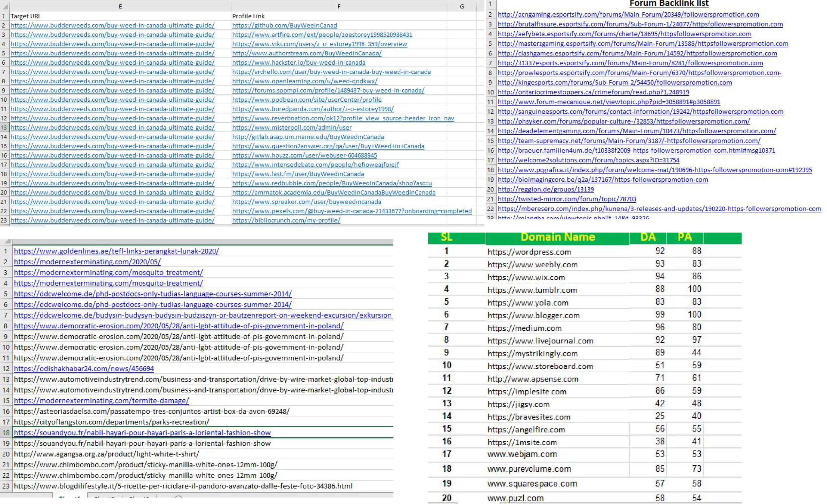Select column F header
This screenshot has width=827, height=504.
pyautogui.click(x=339, y=6)
